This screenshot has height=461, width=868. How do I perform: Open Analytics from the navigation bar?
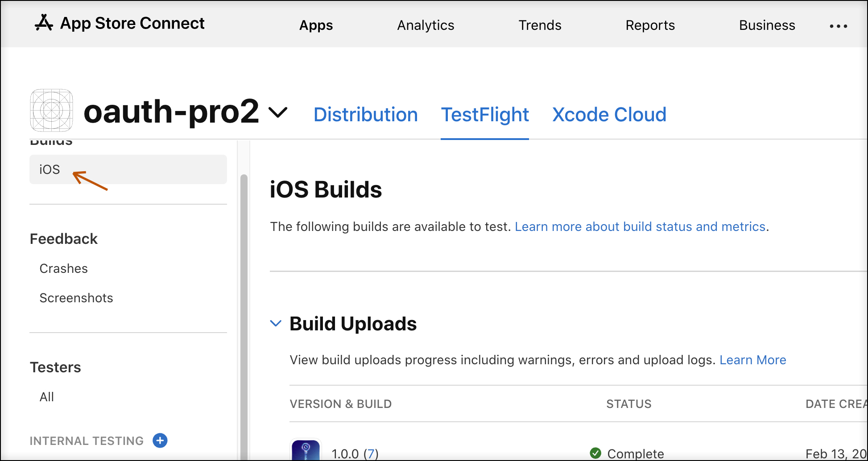point(425,25)
